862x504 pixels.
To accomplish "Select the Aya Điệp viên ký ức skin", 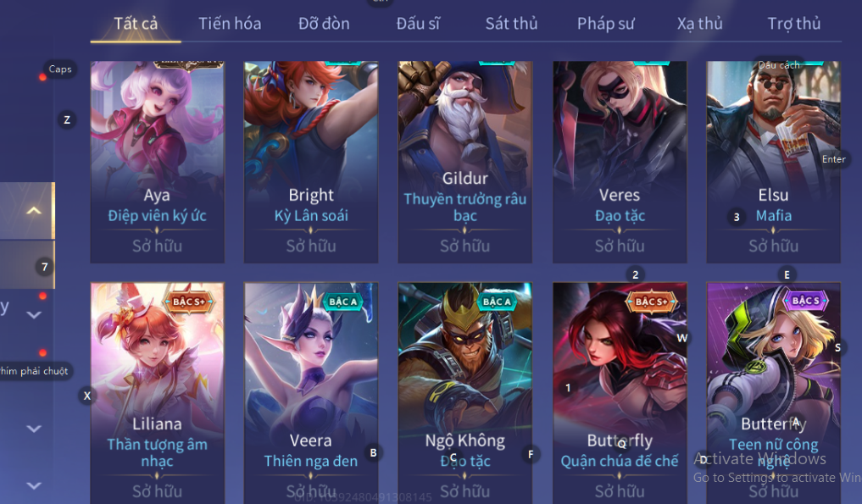I will point(157,162).
